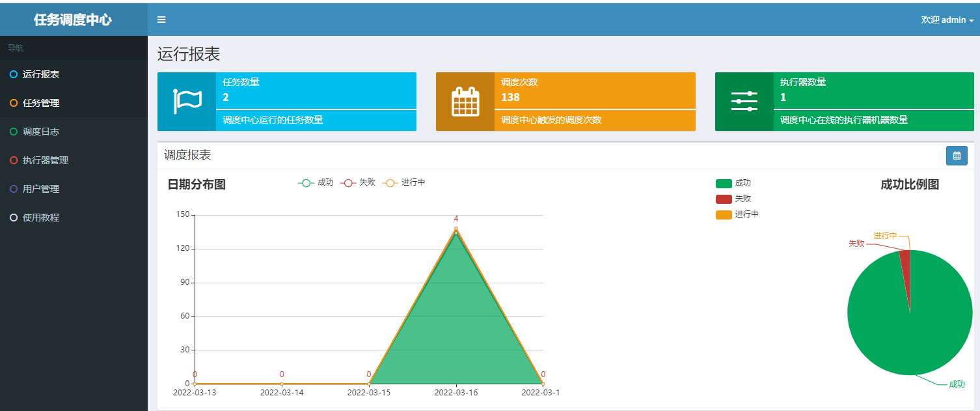Click the green circle icon beside 调度日志
The height and width of the screenshot is (411, 980).
coord(14,132)
